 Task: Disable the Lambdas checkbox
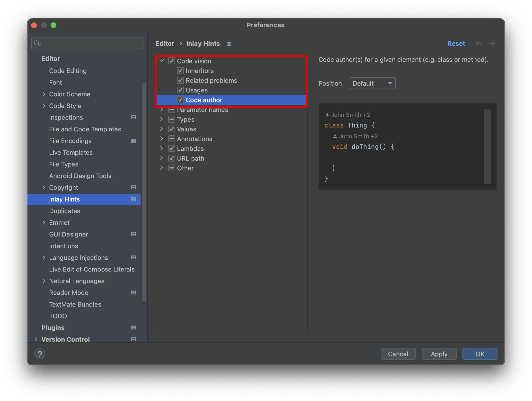(x=172, y=148)
